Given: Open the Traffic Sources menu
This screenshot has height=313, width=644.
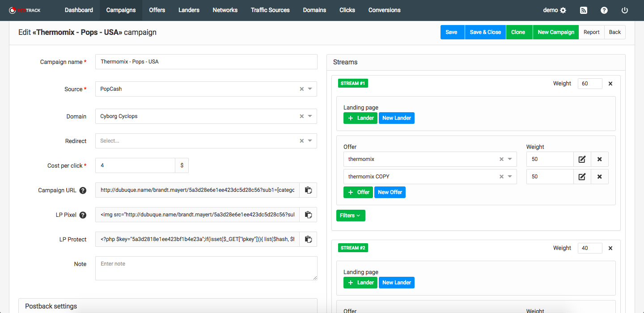Looking at the screenshot, I should (x=270, y=10).
